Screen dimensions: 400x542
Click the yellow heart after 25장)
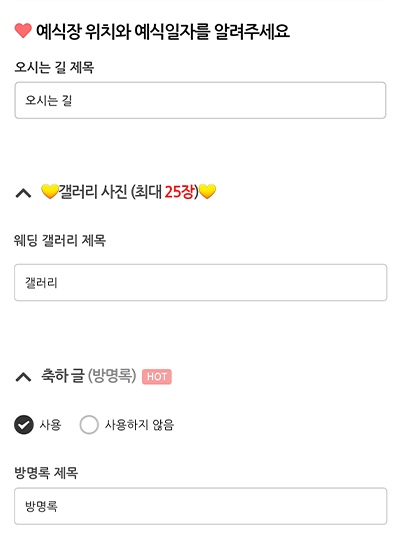[x=207, y=191]
